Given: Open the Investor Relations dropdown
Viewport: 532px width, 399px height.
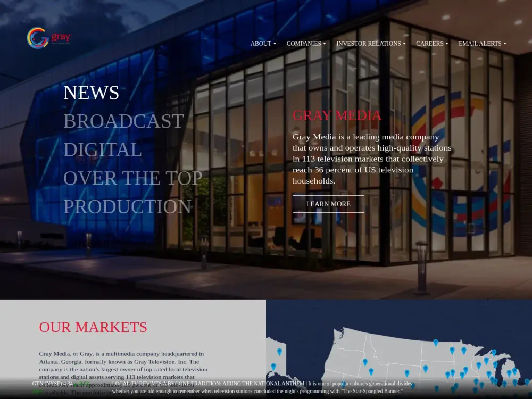Looking at the screenshot, I should pos(371,44).
